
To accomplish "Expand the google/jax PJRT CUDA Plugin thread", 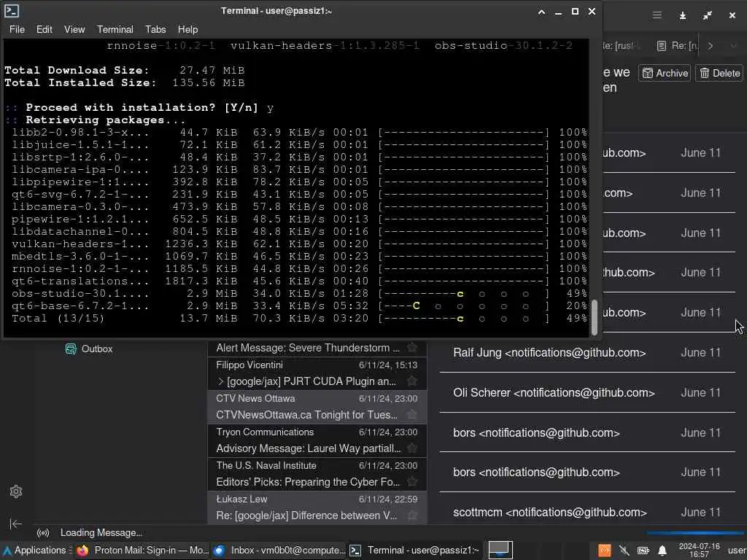I will (x=220, y=381).
